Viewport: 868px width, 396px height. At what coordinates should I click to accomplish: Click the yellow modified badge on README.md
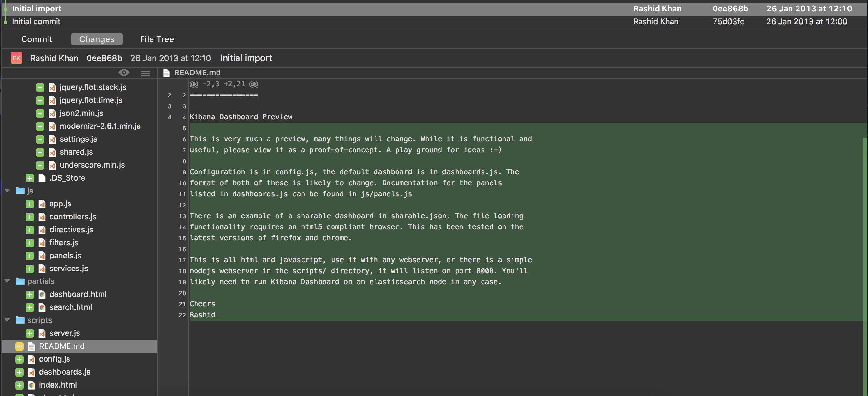coord(19,346)
